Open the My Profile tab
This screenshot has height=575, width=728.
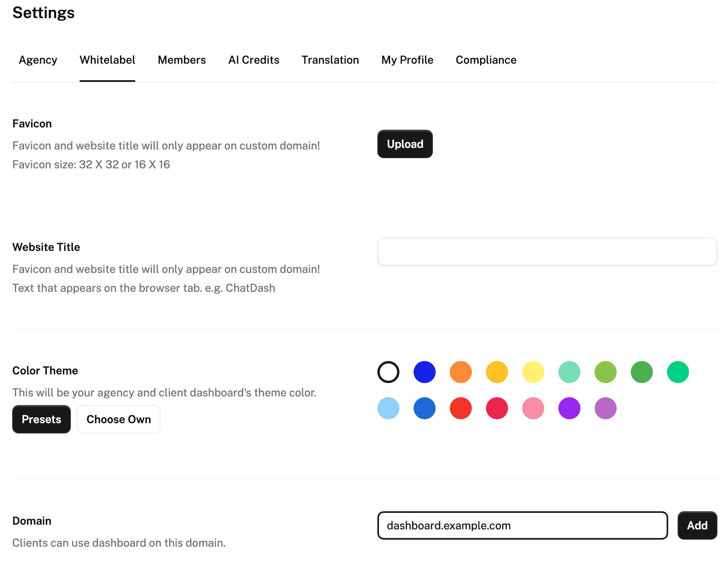point(407,60)
